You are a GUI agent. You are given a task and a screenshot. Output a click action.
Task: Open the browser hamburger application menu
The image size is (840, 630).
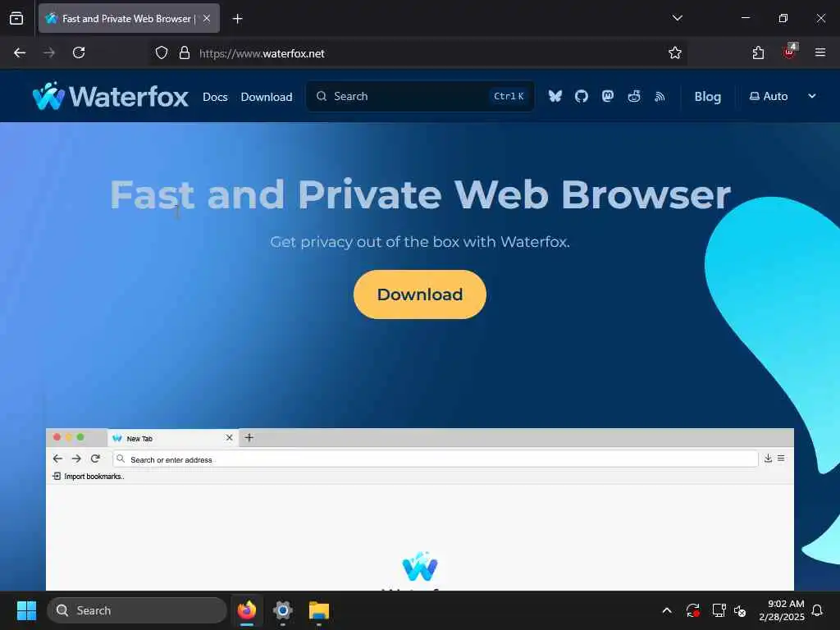[820, 52]
